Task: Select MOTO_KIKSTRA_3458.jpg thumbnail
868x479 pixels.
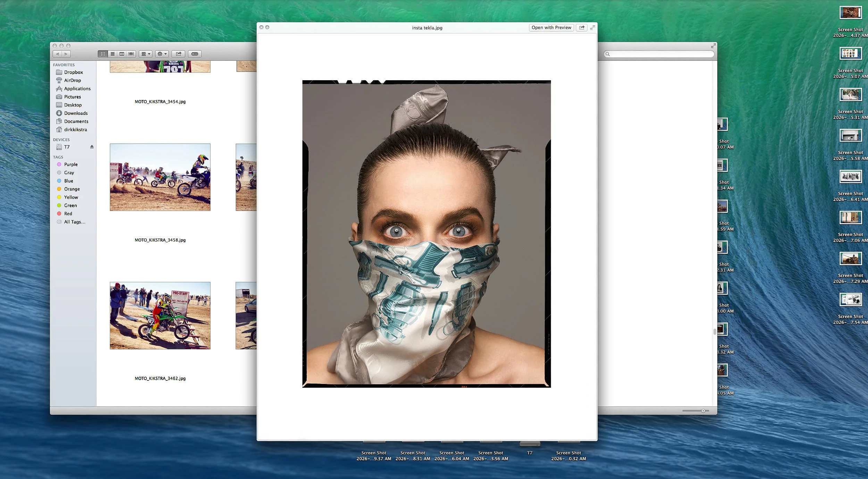Action: [x=160, y=177]
